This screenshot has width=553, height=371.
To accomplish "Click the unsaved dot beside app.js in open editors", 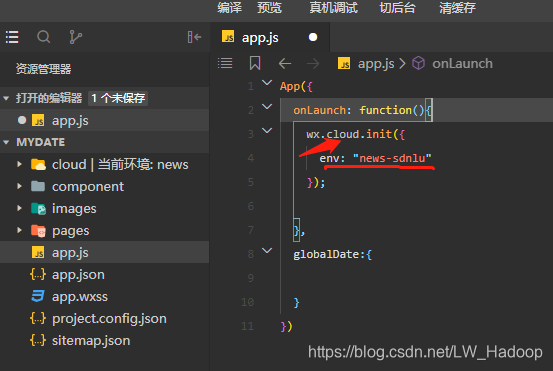I will click(x=22, y=120).
